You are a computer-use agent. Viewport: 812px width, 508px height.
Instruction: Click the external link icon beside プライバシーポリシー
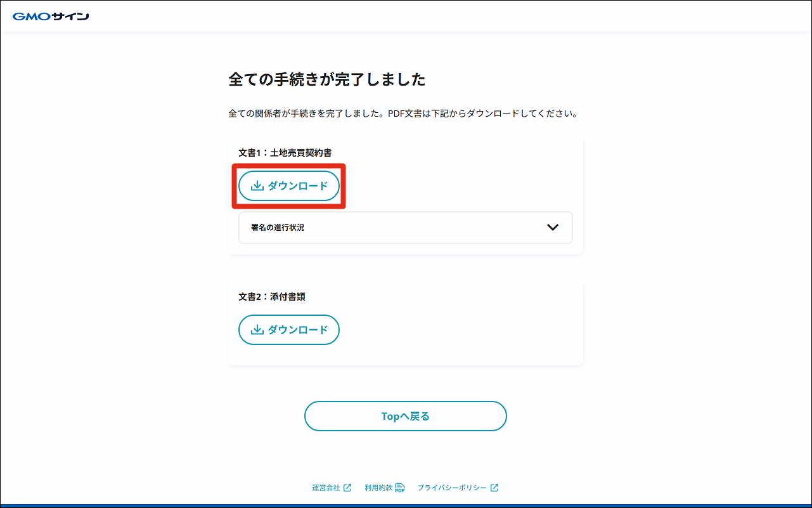coord(494,488)
